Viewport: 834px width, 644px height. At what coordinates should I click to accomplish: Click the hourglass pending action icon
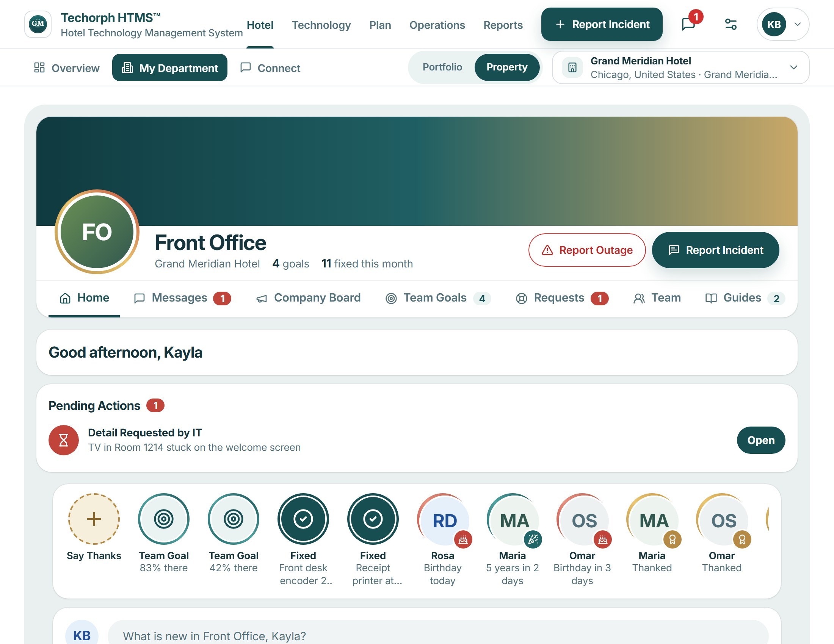[x=64, y=440]
